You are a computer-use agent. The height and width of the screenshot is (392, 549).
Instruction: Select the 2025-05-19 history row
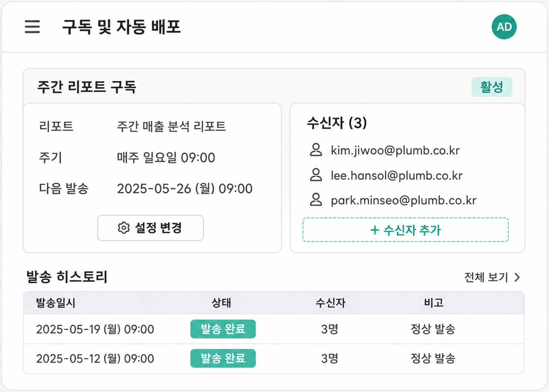coord(274,329)
